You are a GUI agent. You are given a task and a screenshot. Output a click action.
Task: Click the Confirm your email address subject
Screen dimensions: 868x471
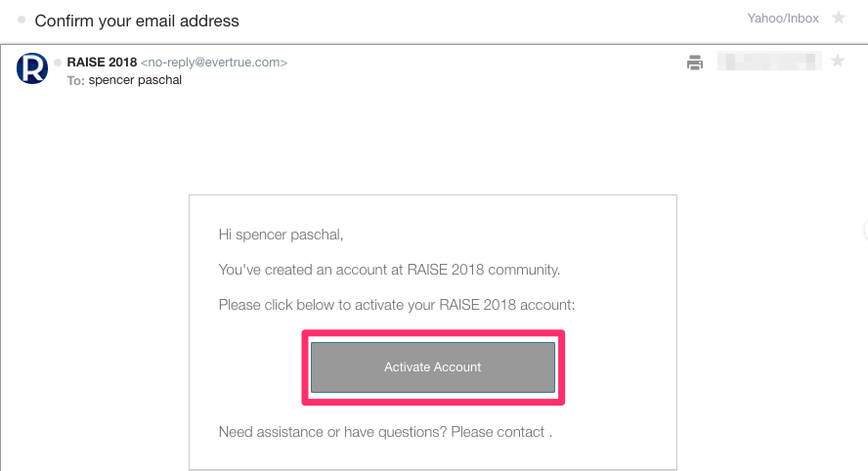(137, 20)
